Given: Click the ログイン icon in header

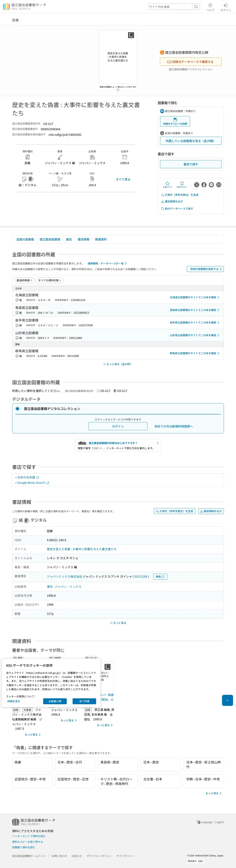Looking at the screenshot, I should [x=226, y=7].
